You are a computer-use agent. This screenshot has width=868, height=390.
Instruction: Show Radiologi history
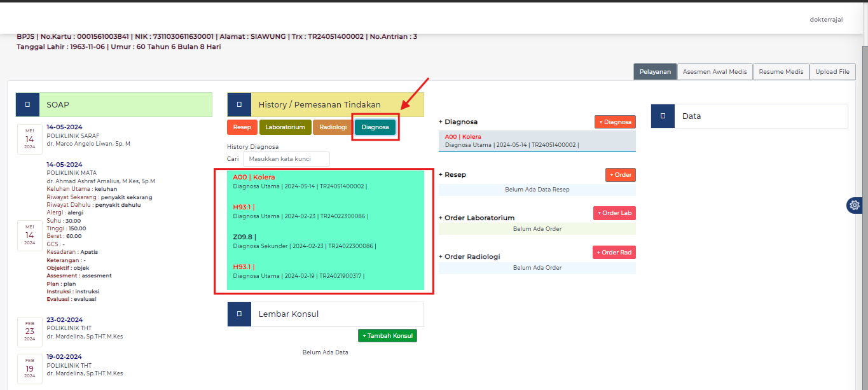click(x=333, y=127)
